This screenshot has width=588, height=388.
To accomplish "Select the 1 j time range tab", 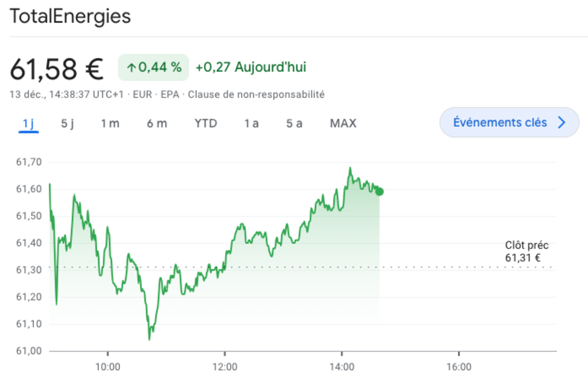I will click(x=28, y=124).
